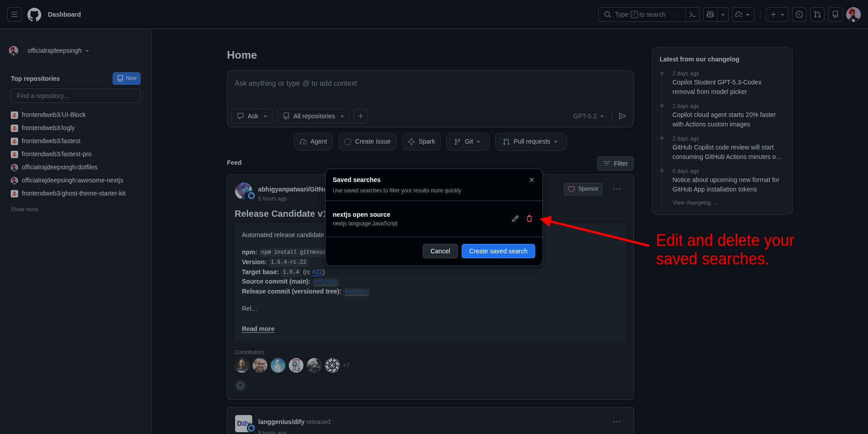This screenshot has width=868, height=434.
Task: Show more top repositories
Action: point(24,210)
